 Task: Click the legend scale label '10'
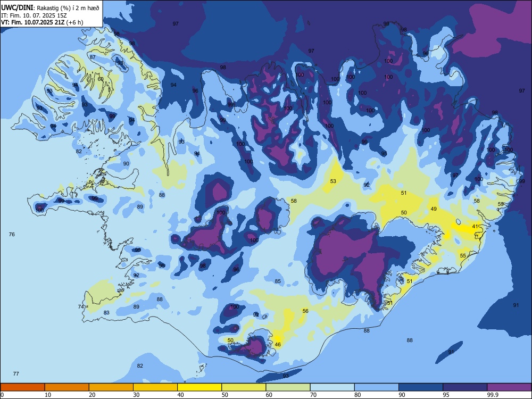[x=48, y=395]
